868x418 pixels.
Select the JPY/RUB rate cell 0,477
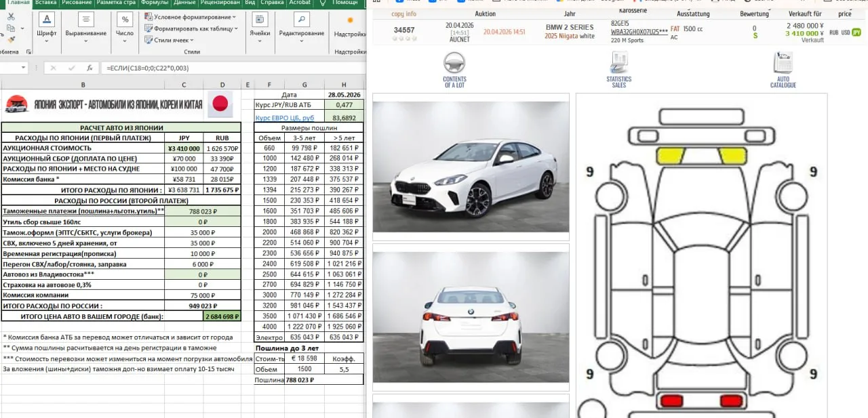pos(344,105)
